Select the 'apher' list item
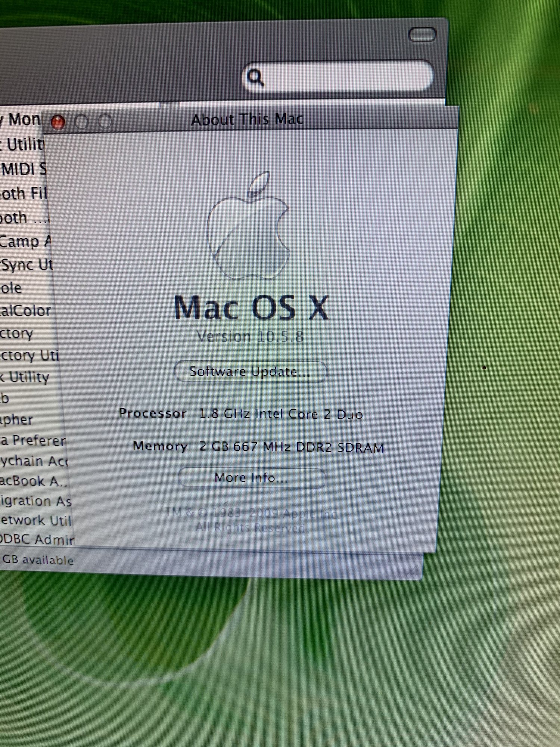Image resolution: width=560 pixels, height=747 pixels. [x=16, y=419]
